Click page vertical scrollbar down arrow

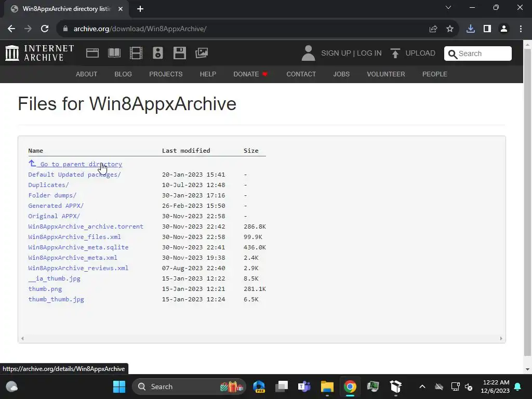(527, 369)
